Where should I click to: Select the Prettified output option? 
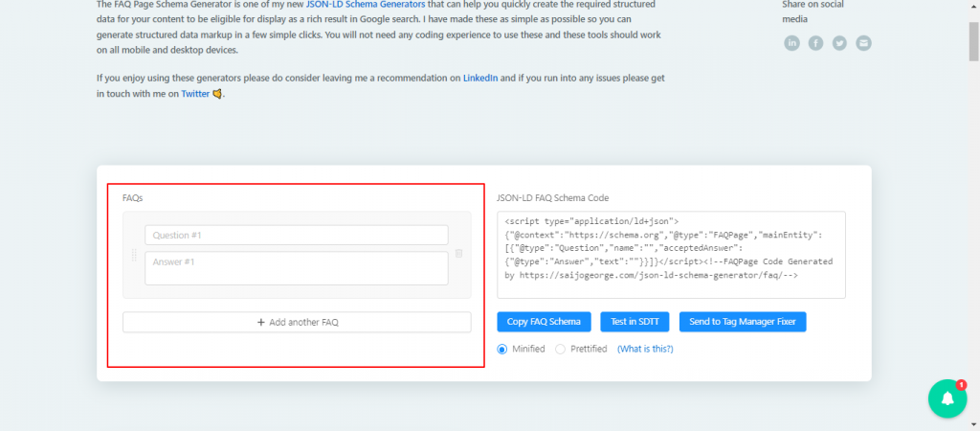[560, 349]
